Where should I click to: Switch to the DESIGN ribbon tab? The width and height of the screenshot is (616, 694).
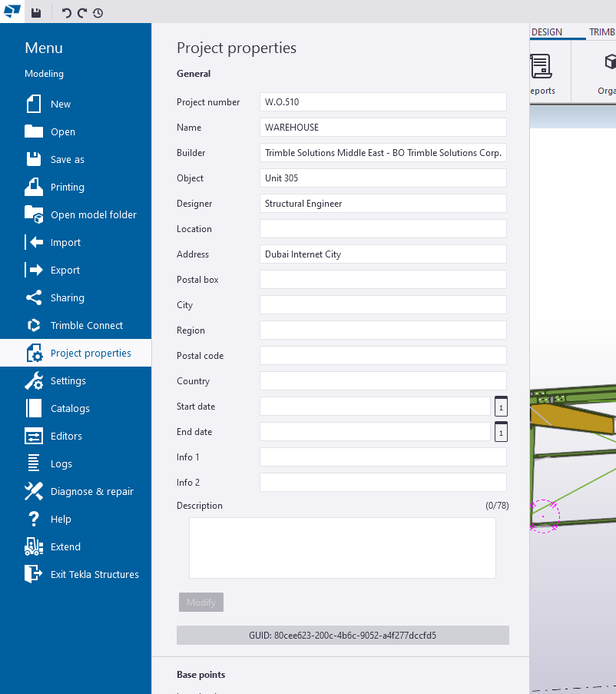coord(547,32)
